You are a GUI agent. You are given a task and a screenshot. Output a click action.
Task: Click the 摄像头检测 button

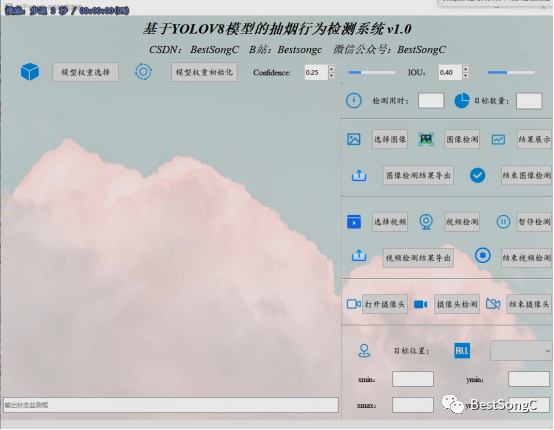pyautogui.click(x=457, y=304)
